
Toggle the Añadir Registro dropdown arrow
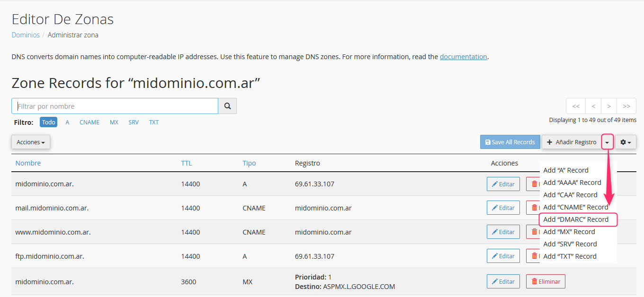(608, 142)
